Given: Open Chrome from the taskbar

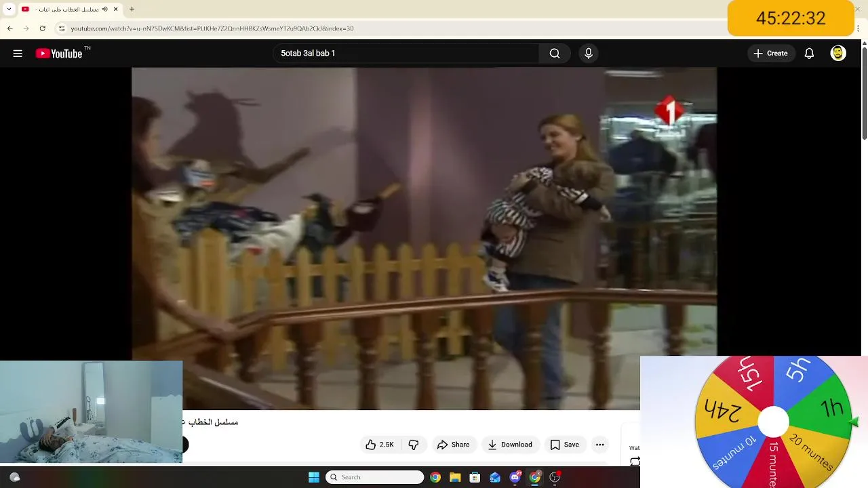Looking at the screenshot, I should click(x=435, y=477).
